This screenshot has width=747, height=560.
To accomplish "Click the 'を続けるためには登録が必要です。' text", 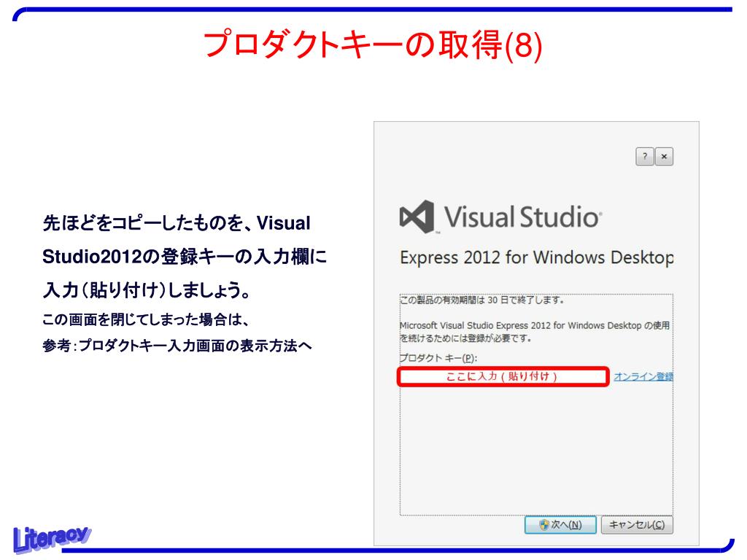I will coord(465,338).
